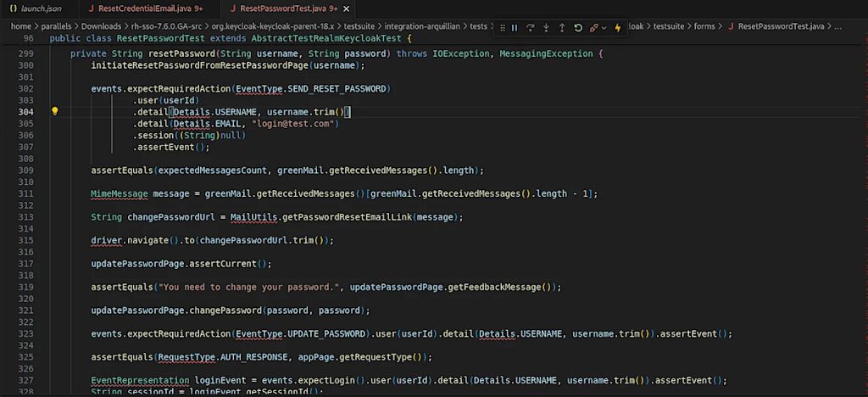Pause the debug session
The height and width of the screenshot is (397, 868).
click(515, 28)
